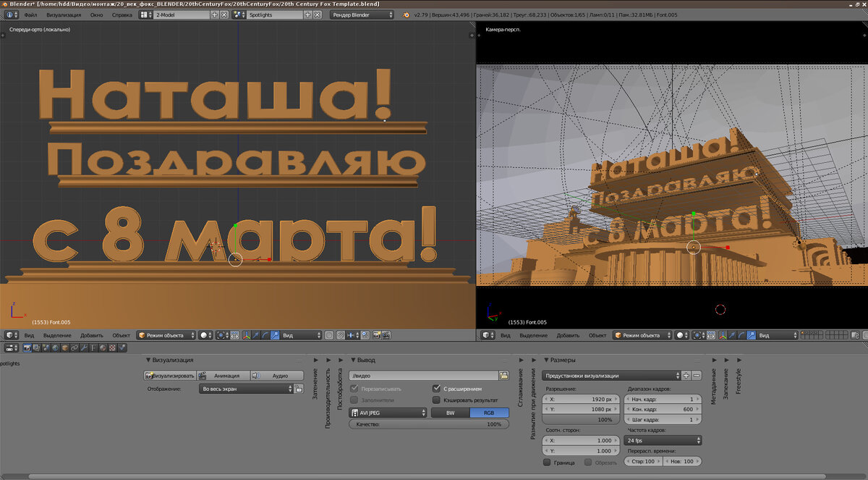
Task: Open the output folder browser icon
Action: coord(503,376)
